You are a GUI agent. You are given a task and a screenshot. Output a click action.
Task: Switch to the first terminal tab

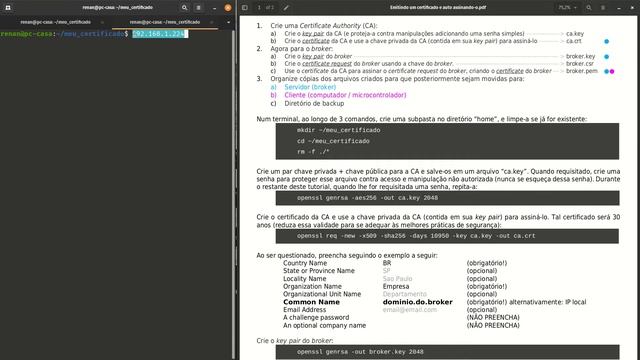pyautogui.click(x=56, y=22)
